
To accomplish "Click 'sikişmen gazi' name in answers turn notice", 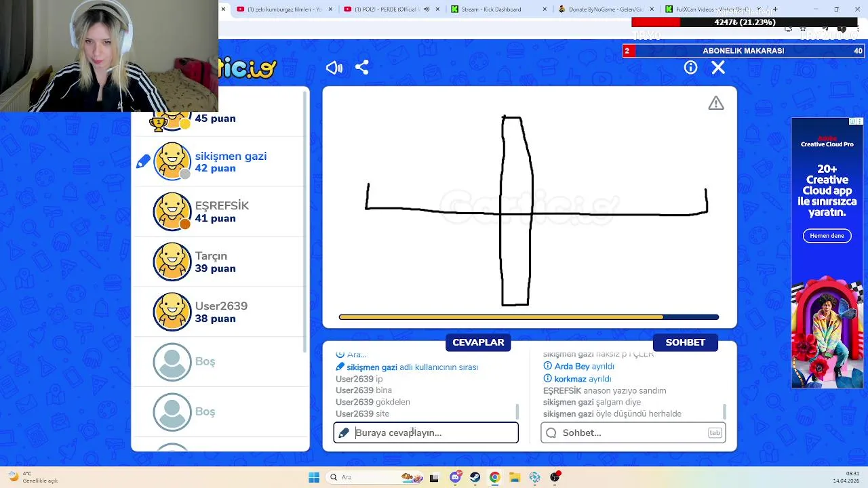I will pyautogui.click(x=372, y=367).
